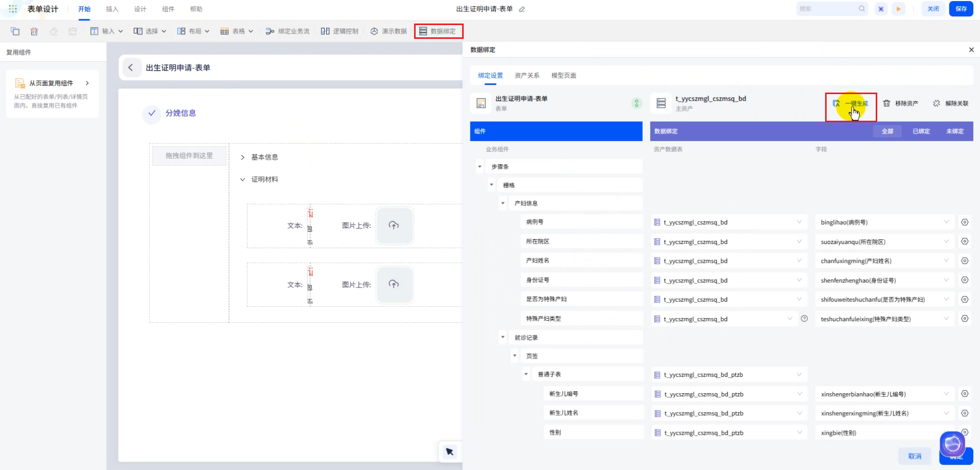Select the 资产关系 tab
This screenshot has width=980, height=470.
527,76
